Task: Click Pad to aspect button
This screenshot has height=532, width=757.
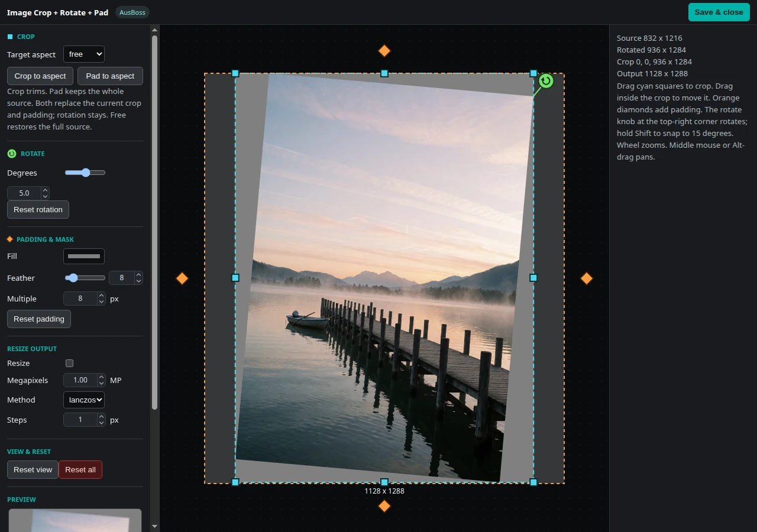Action: 110,76
